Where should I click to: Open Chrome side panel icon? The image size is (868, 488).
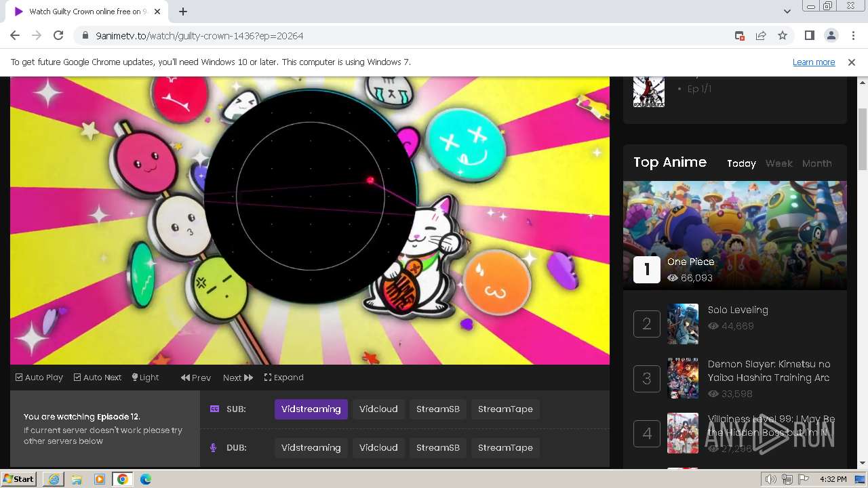coord(809,36)
